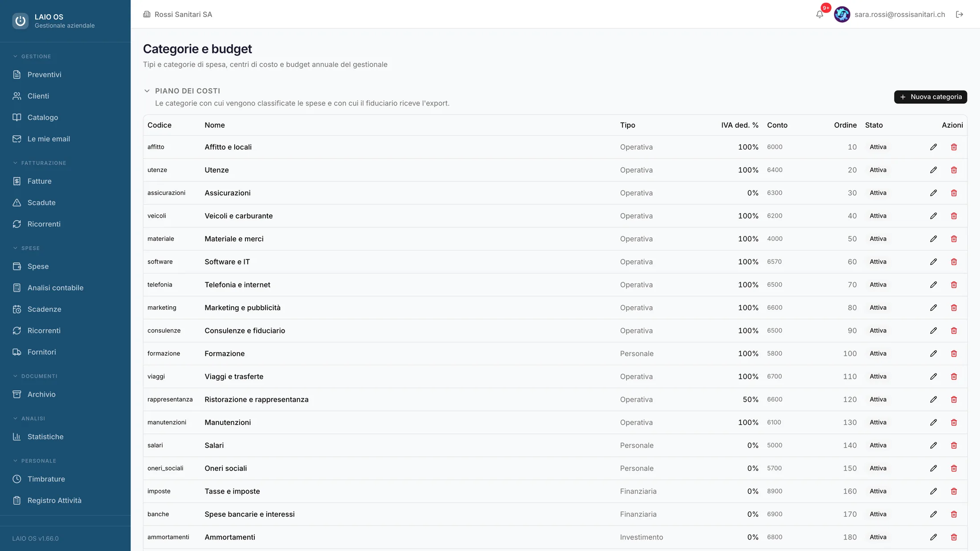Click the Nuova categoria button

click(x=930, y=97)
